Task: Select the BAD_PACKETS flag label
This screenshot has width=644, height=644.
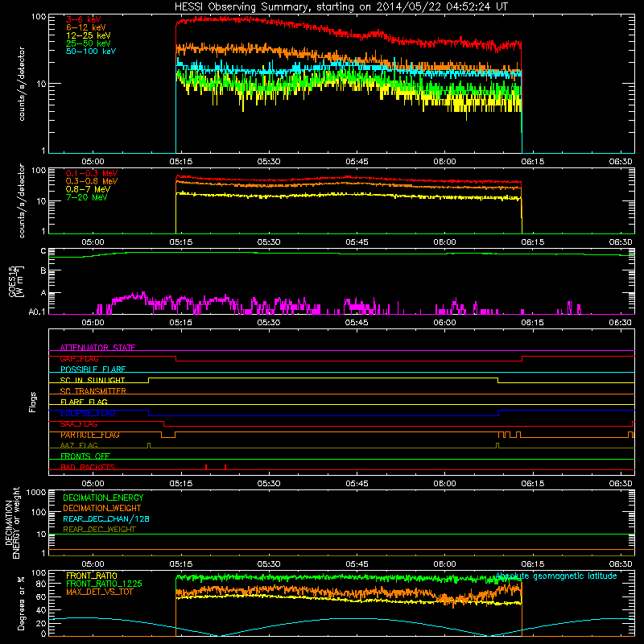Action: coord(88,467)
